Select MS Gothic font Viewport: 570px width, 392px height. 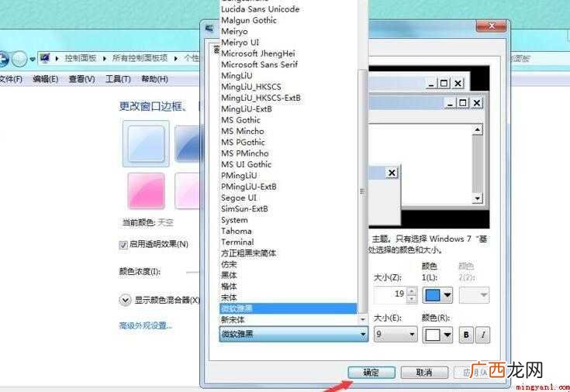click(x=240, y=120)
